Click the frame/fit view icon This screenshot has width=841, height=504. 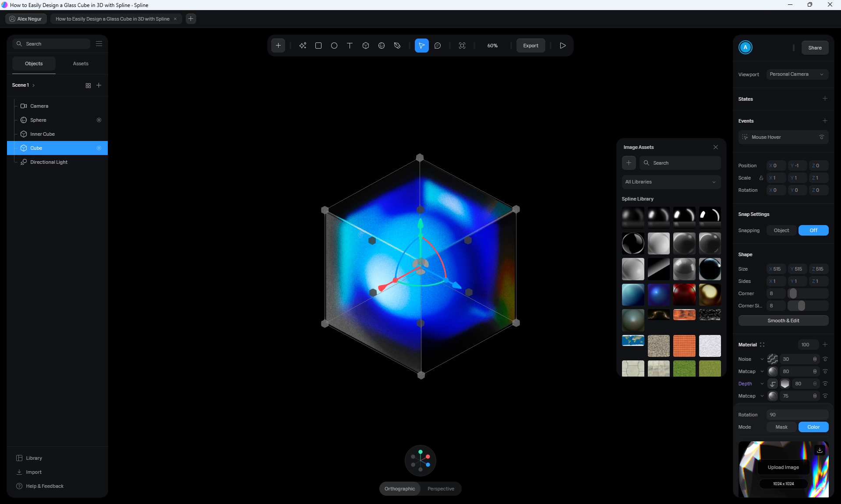[462, 46]
